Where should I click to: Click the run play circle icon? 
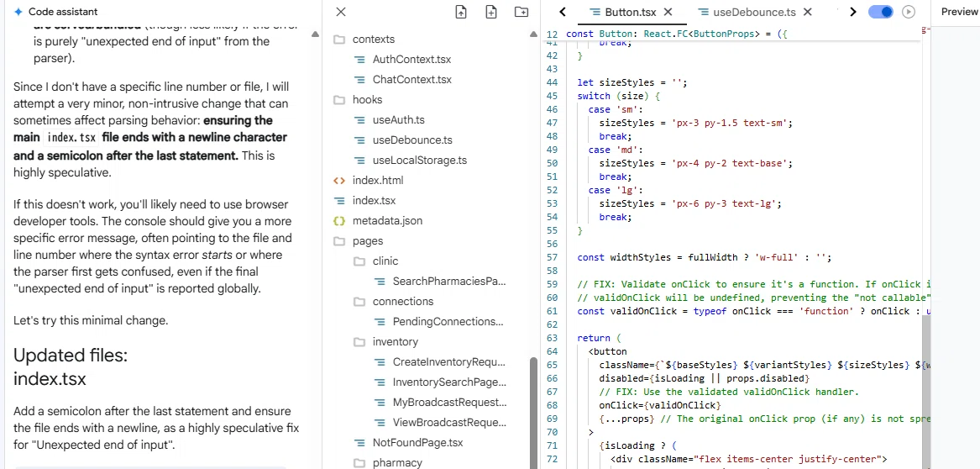click(x=909, y=12)
